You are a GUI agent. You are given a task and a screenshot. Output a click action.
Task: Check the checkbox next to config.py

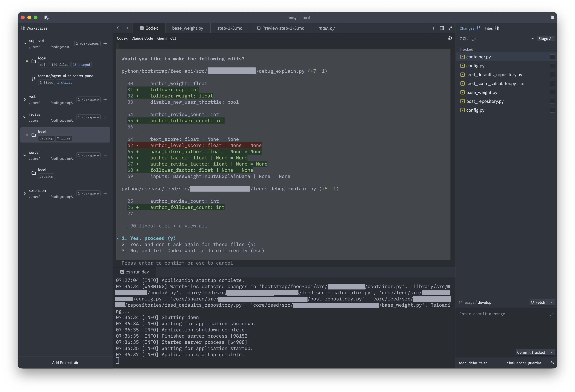552,66
